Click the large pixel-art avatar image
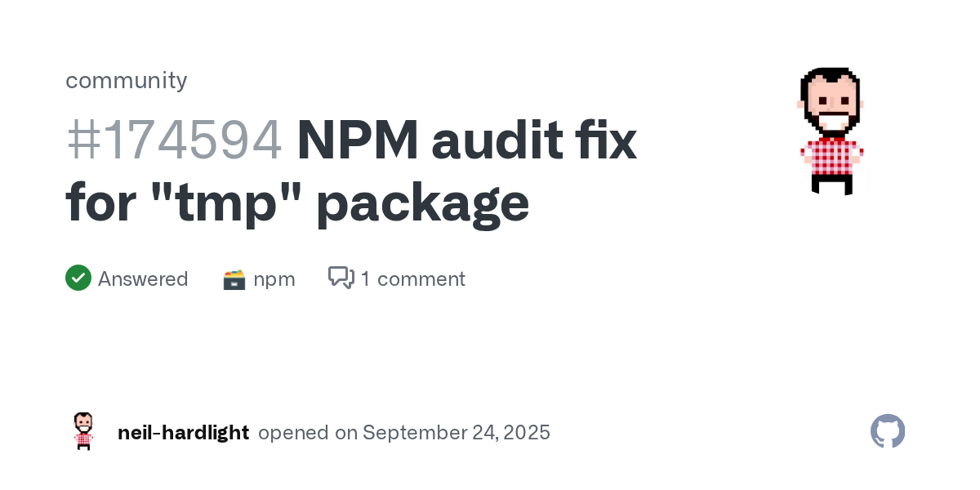Viewport: 980px width, 490px height. coord(831,131)
